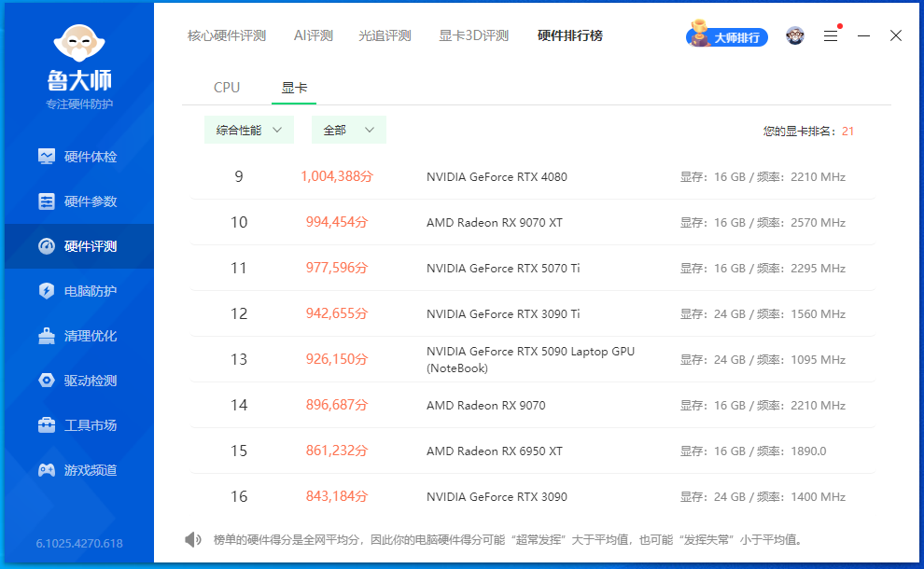The image size is (924, 569).
Task: Open 工具市场 toolbox icon in sidebar
Action: [47, 425]
